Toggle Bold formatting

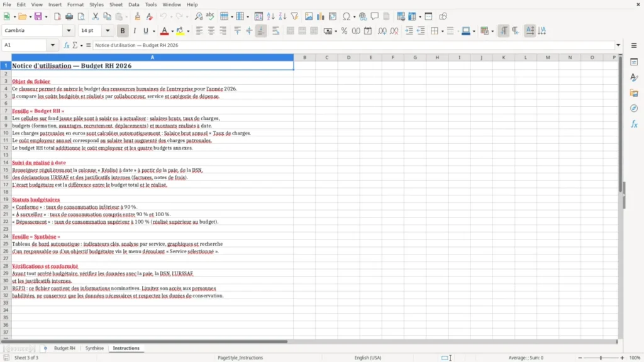click(x=123, y=31)
